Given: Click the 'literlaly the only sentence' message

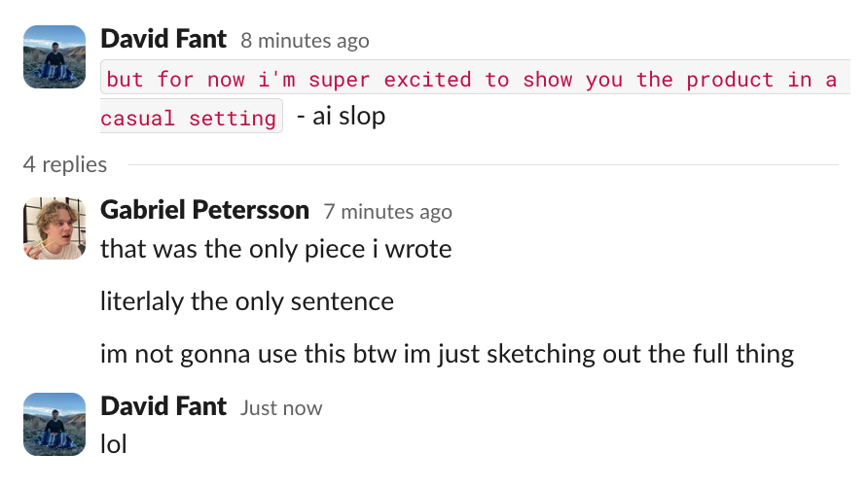Looking at the screenshot, I should click(x=247, y=301).
